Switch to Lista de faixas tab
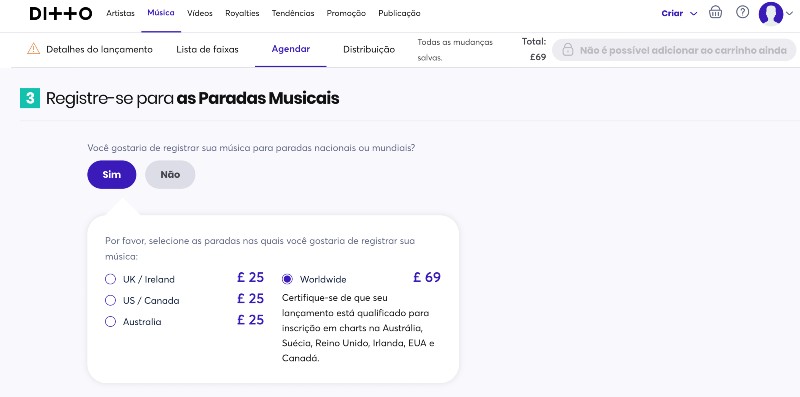The height and width of the screenshot is (397, 800). [207, 49]
